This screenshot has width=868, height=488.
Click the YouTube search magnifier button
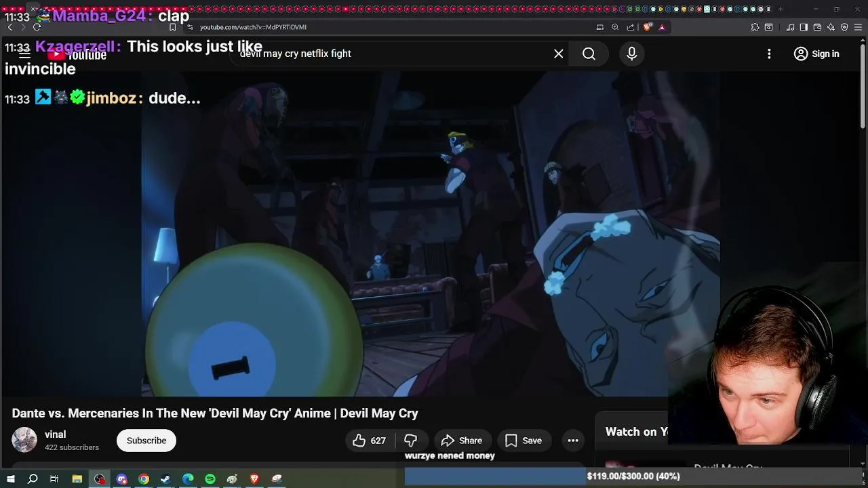click(x=589, y=54)
